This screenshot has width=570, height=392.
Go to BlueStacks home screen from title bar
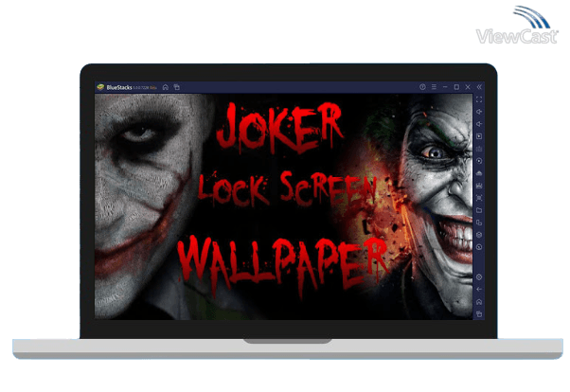166,87
